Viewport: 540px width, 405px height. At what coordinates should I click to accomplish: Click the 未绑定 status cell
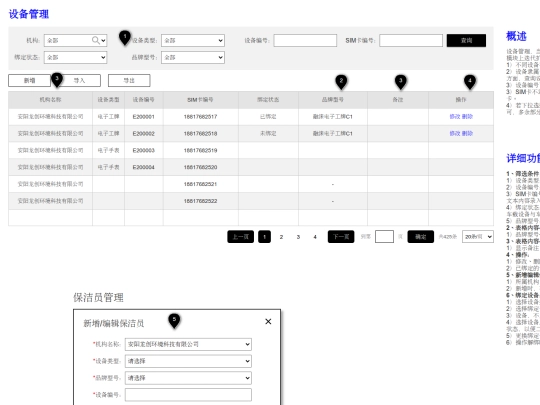pyautogui.click(x=268, y=133)
